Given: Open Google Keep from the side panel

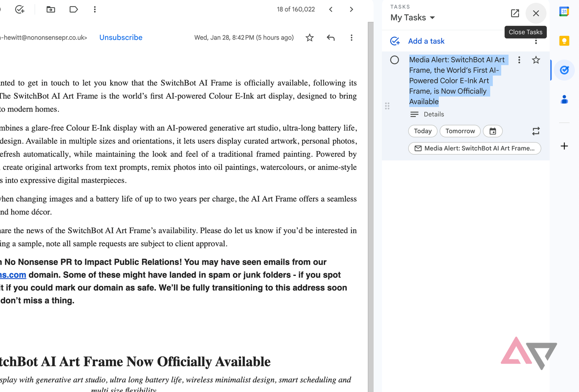Looking at the screenshot, I should point(564,41).
